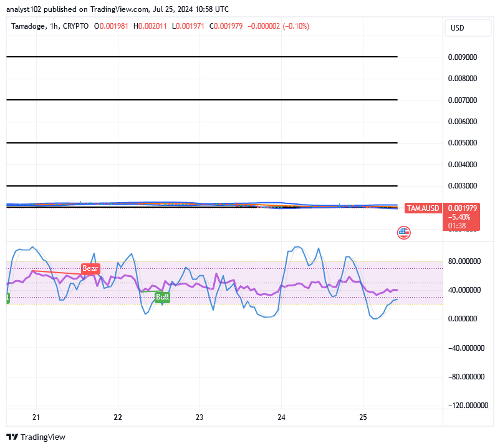This screenshot has width=500, height=448.
Task: Click the low value L0.001971
Action: [x=188, y=26]
